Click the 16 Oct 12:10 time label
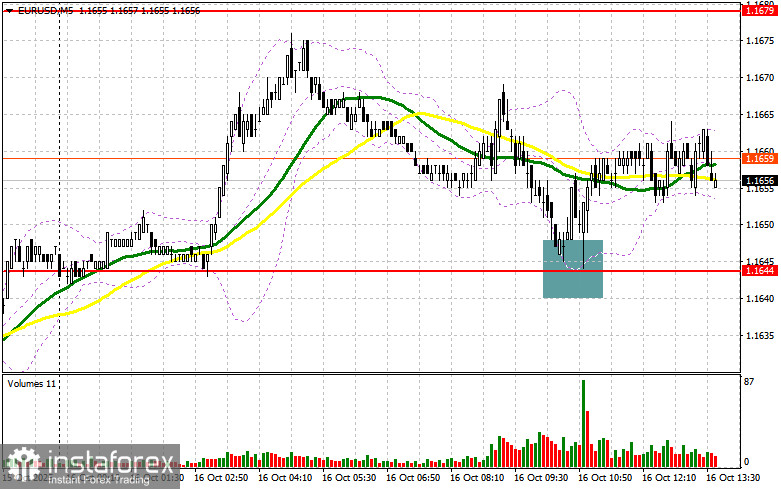The height and width of the screenshot is (489, 781). [669, 478]
